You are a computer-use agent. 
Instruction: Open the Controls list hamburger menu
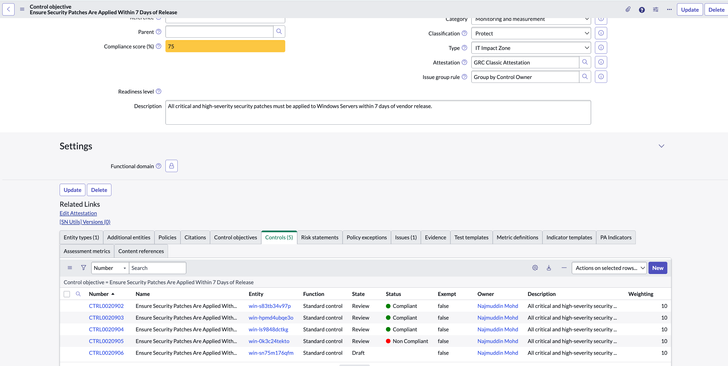(70, 268)
